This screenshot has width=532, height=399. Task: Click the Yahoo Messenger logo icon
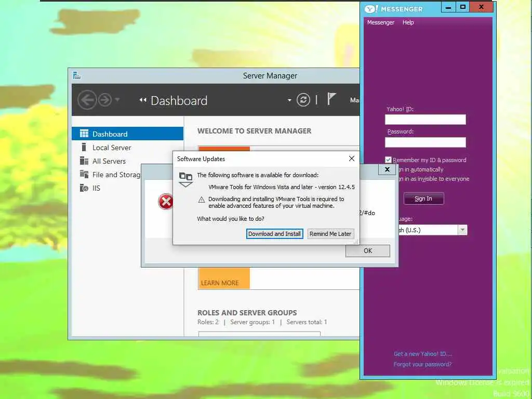click(371, 9)
